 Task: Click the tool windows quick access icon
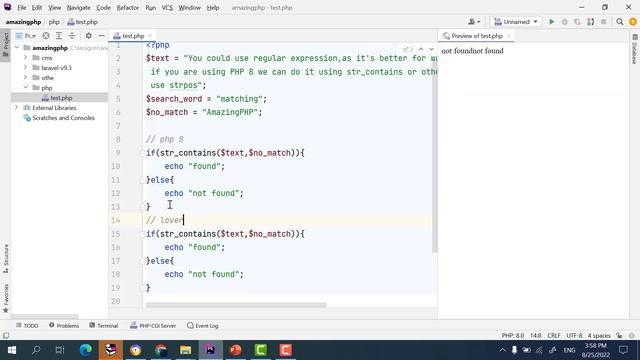coord(6,336)
